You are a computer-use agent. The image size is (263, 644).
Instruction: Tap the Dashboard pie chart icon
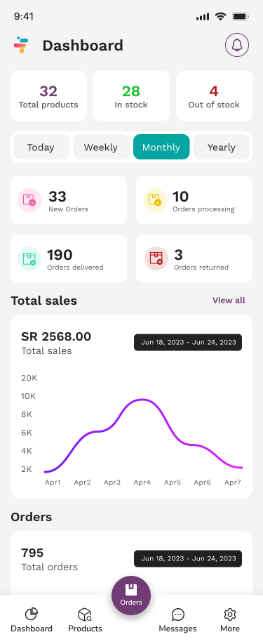tap(32, 615)
